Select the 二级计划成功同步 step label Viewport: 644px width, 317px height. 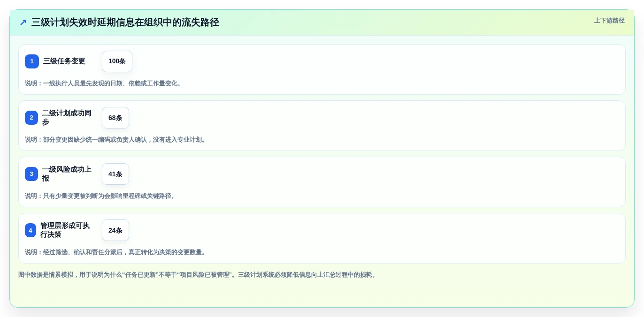[67, 118]
